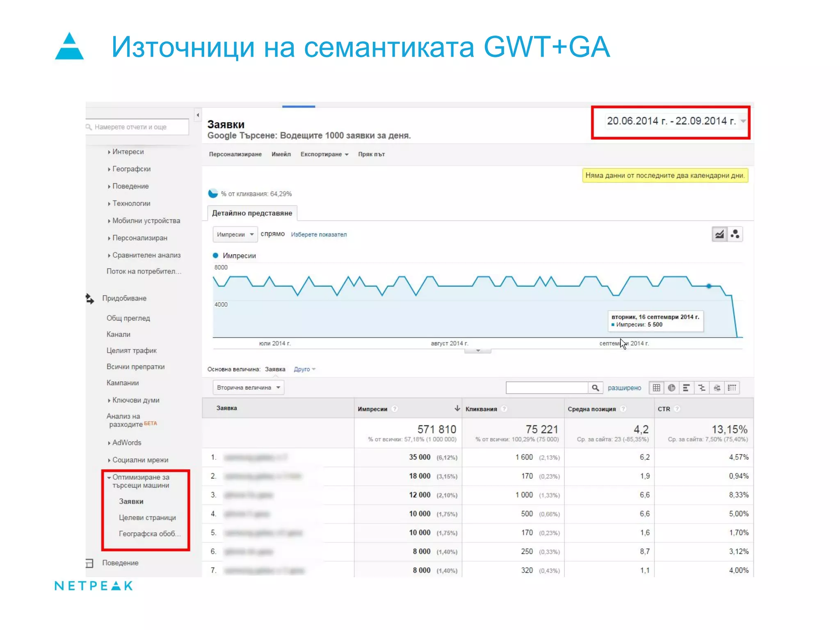Switch to the performance bar view

click(686, 388)
